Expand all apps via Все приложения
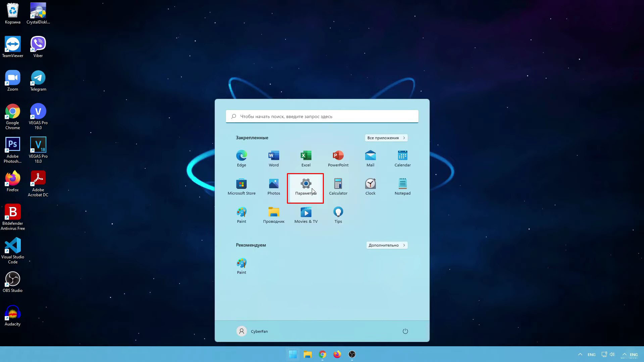The height and width of the screenshot is (362, 644). (x=386, y=138)
